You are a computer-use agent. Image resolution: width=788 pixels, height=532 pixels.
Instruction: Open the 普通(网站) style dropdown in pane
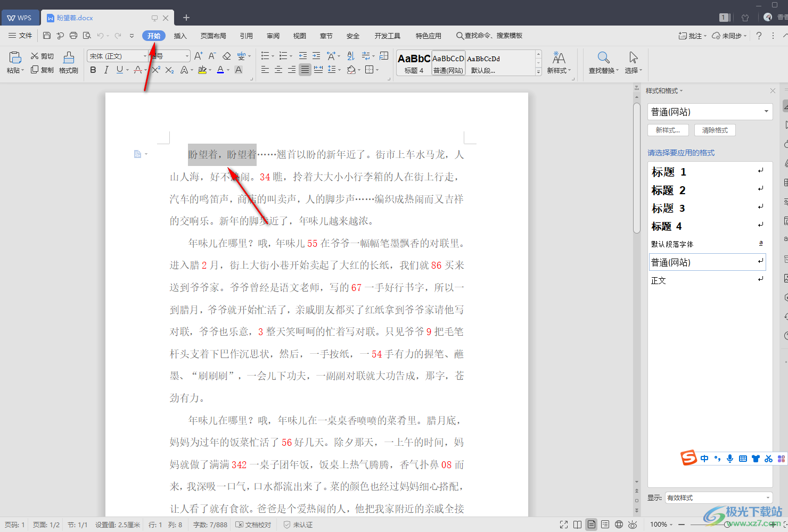(766, 112)
